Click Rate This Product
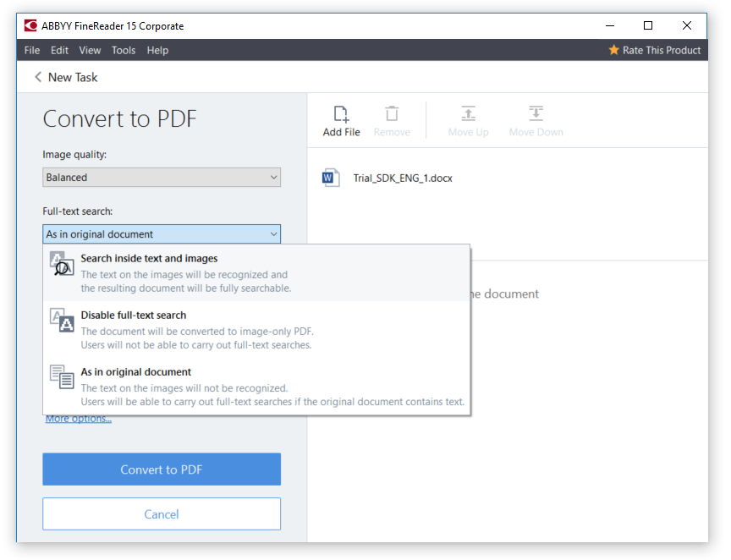Image resolution: width=731 pixels, height=560 pixels. point(661,51)
